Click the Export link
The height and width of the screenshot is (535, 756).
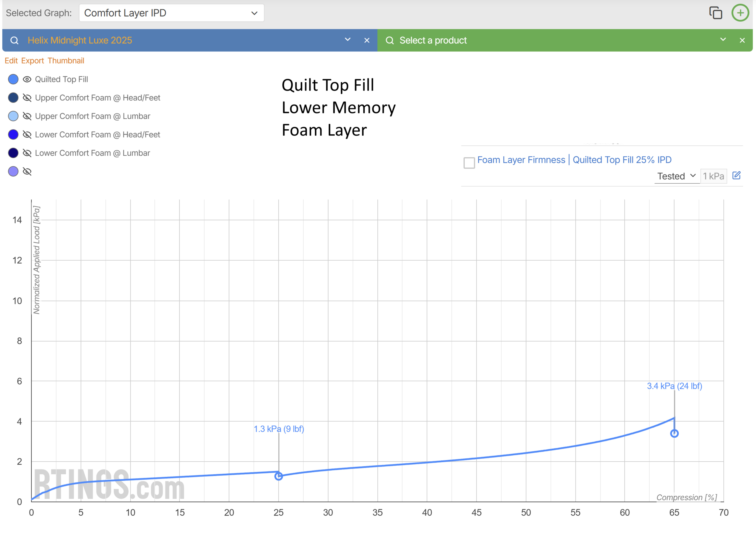point(32,61)
